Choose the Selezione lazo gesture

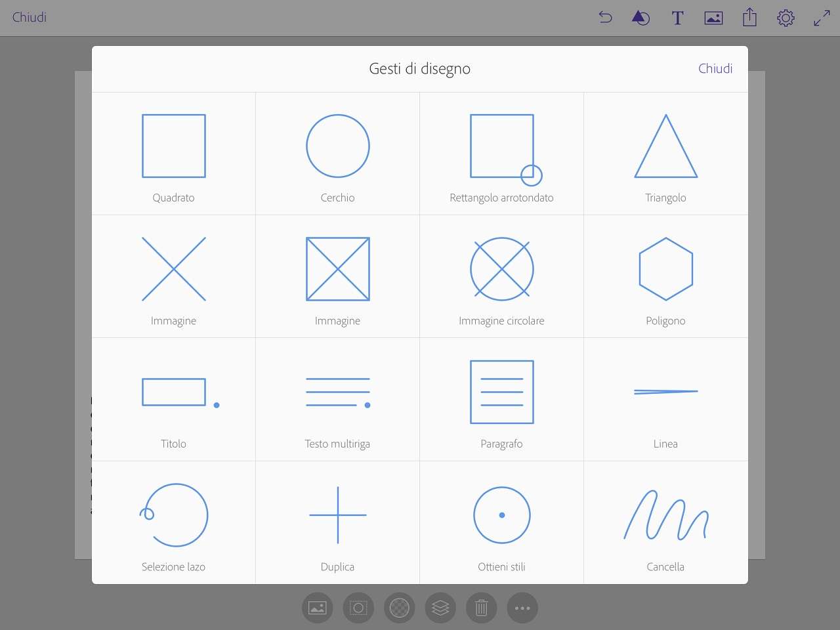pyautogui.click(x=174, y=522)
